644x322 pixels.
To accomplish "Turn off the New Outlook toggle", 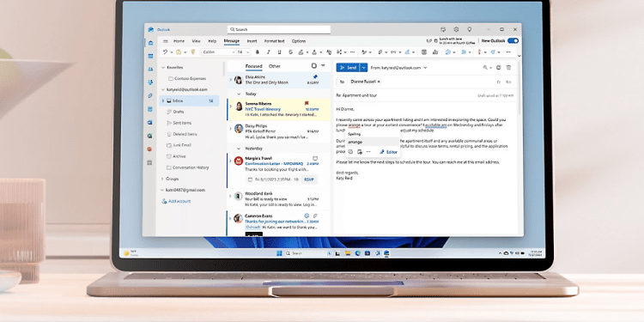I will click(513, 41).
